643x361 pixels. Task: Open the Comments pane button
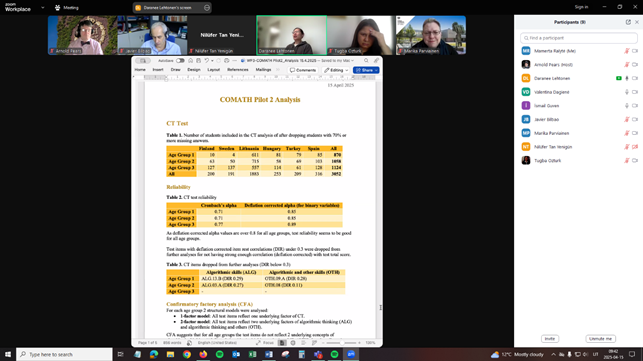pyautogui.click(x=303, y=70)
